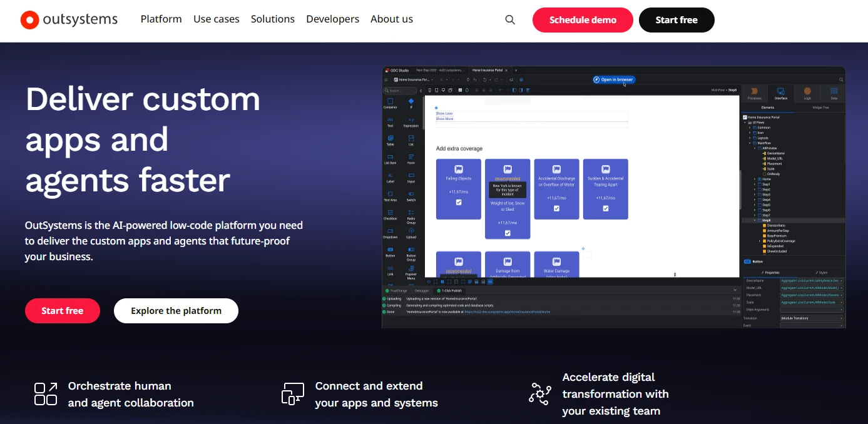
Task: Click Explore the platform button
Action: [x=176, y=311]
